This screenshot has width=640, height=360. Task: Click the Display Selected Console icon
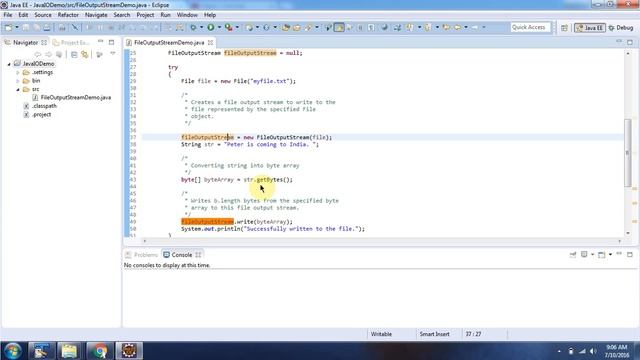584,254
